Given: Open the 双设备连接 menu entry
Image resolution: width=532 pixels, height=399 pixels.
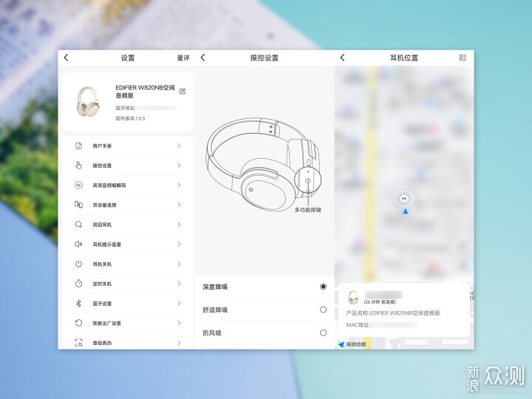Looking at the screenshot, I should coord(128,205).
